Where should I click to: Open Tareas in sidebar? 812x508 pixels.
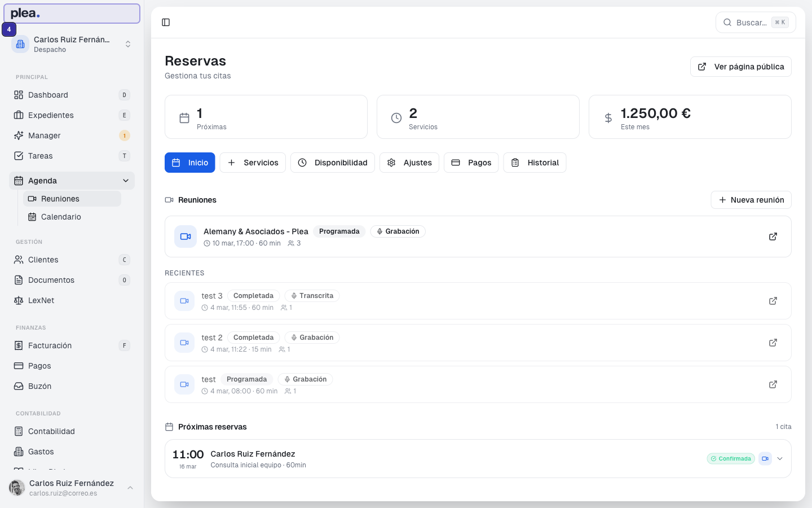[x=72, y=156]
